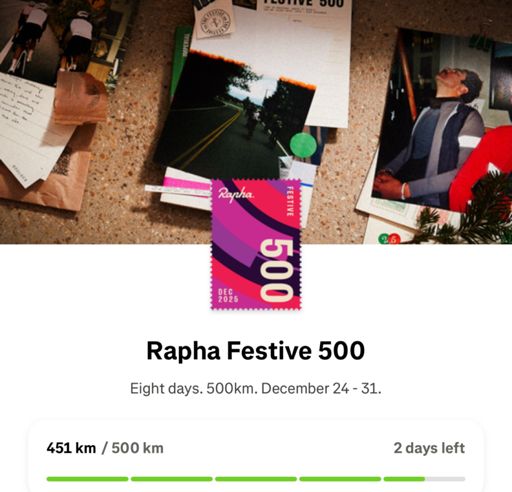
Task: Click the gray unfilled end of progress bar
Action: pos(445,479)
